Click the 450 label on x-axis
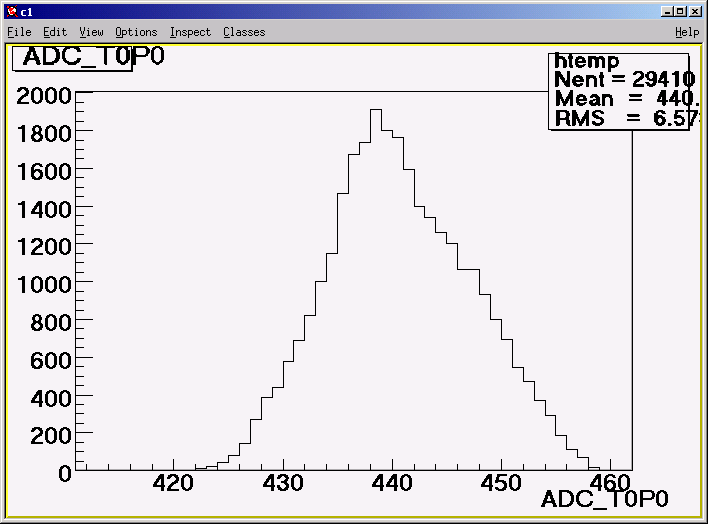The height and width of the screenshot is (524, 708). [x=501, y=483]
